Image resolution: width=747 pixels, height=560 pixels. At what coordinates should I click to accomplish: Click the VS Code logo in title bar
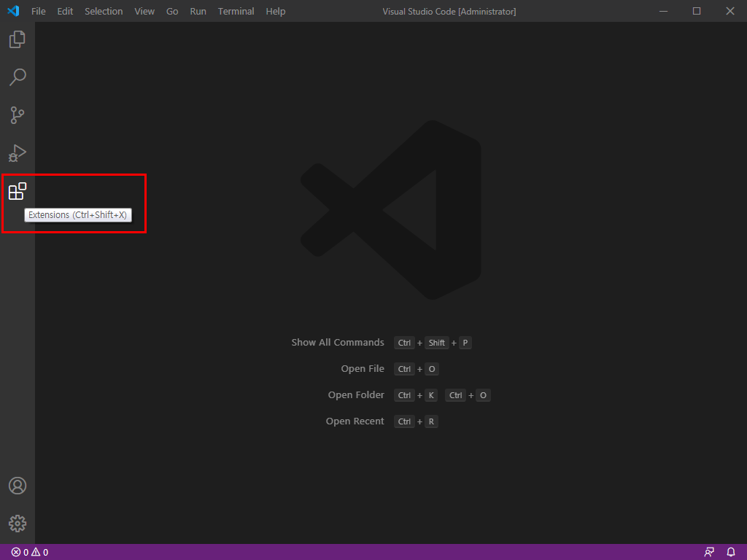pyautogui.click(x=13, y=11)
